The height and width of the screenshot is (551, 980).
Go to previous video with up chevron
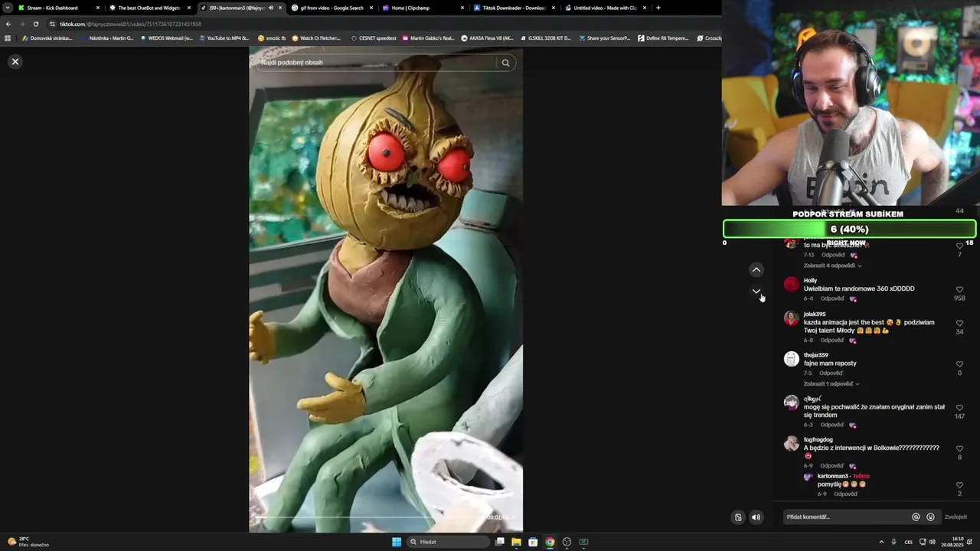[756, 269]
